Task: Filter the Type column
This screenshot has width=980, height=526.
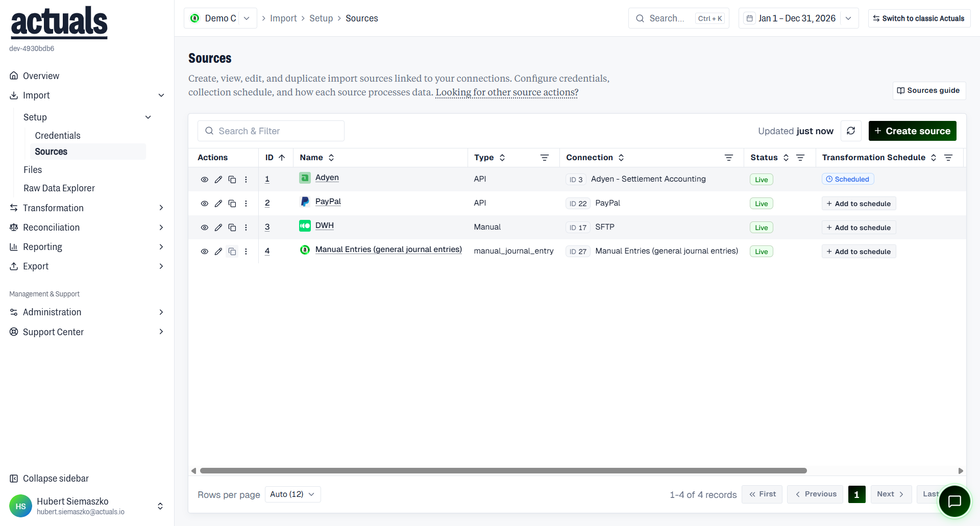Action: pyautogui.click(x=545, y=158)
